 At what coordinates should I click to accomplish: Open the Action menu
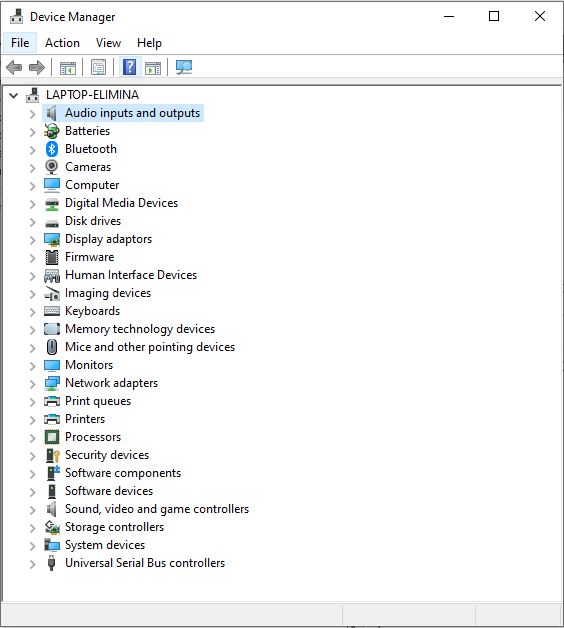click(x=62, y=43)
